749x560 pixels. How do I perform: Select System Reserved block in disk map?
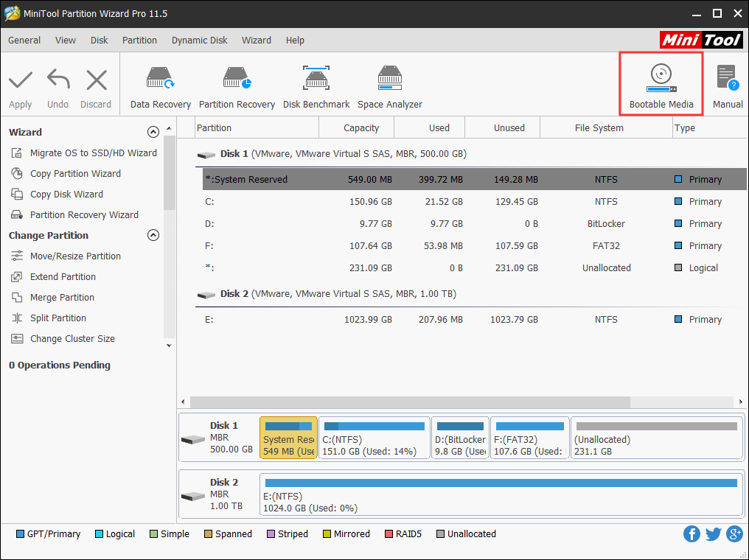point(288,438)
